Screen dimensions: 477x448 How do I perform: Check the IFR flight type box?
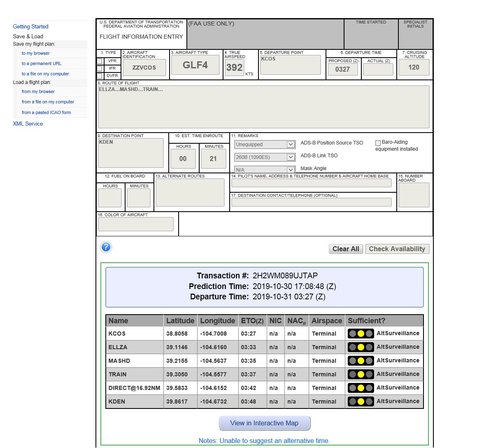pos(100,68)
